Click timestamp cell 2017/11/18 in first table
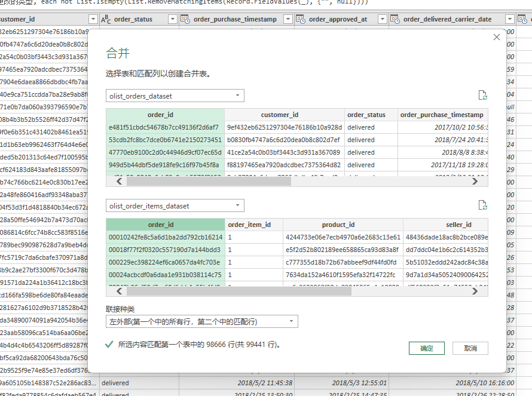 coord(443,165)
